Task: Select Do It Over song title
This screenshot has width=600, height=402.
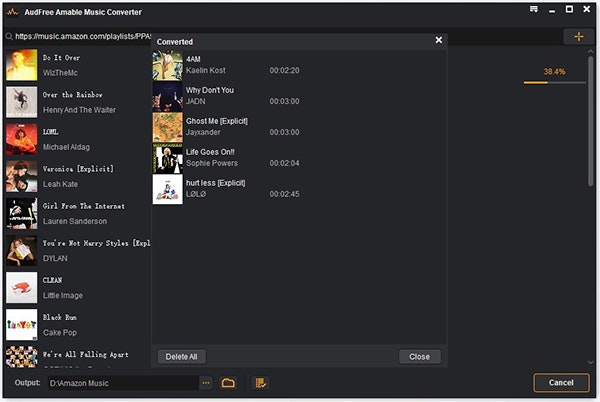Action: point(61,58)
